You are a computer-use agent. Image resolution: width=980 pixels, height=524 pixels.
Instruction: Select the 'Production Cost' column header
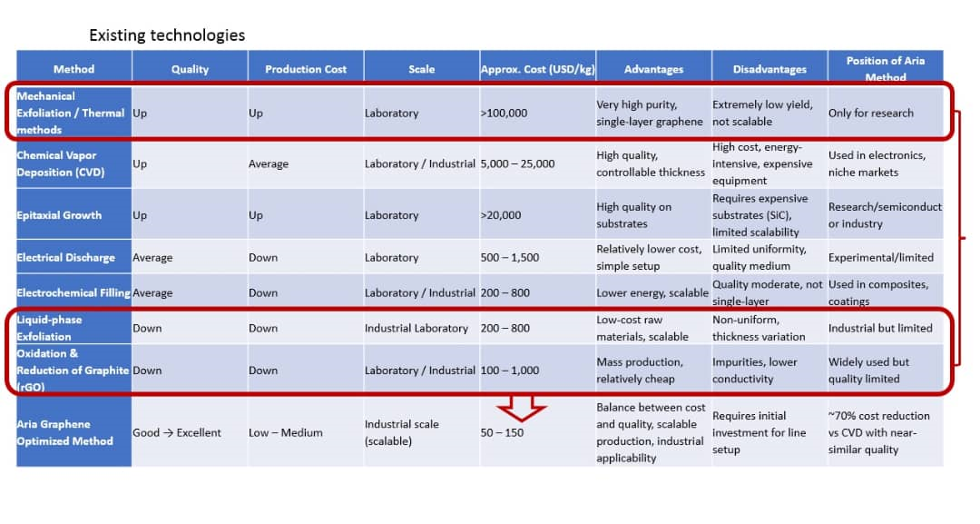(x=306, y=69)
